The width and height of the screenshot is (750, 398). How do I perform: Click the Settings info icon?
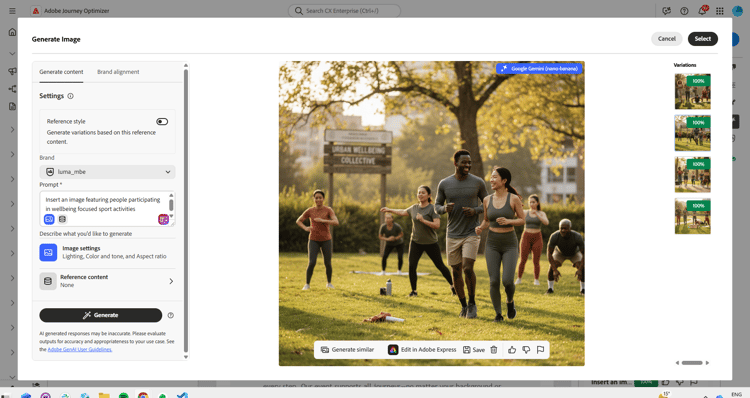coord(70,96)
